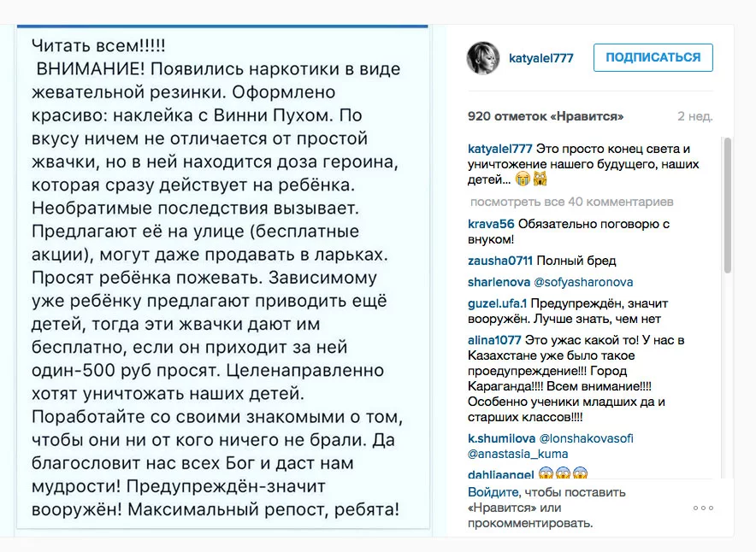
Task: Open krava56 commenter profile
Action: point(490,224)
